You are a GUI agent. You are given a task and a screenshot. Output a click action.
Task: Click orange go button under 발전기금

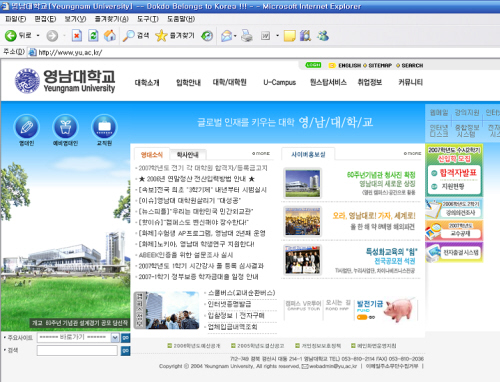click(x=366, y=317)
